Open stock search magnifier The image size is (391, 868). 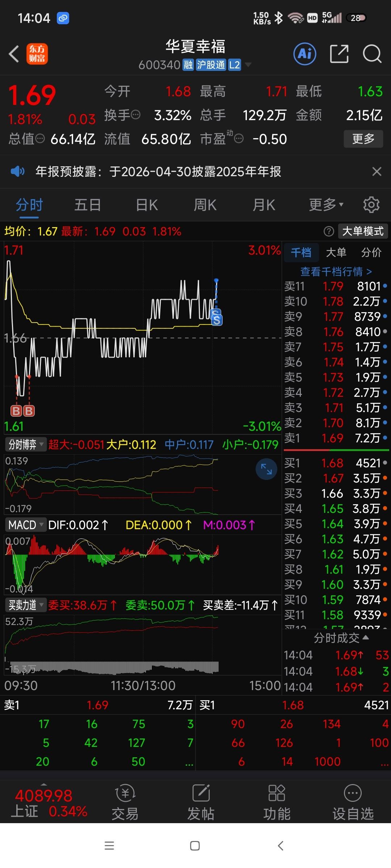[x=372, y=54]
